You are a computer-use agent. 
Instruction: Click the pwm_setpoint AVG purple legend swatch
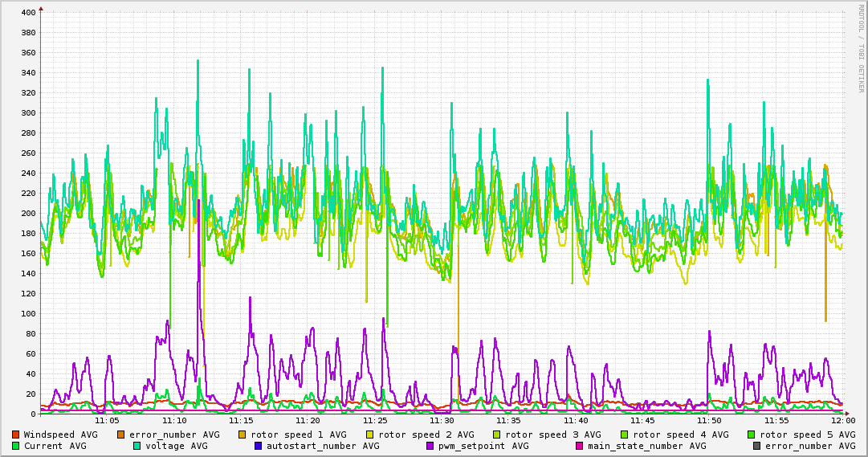(430, 446)
